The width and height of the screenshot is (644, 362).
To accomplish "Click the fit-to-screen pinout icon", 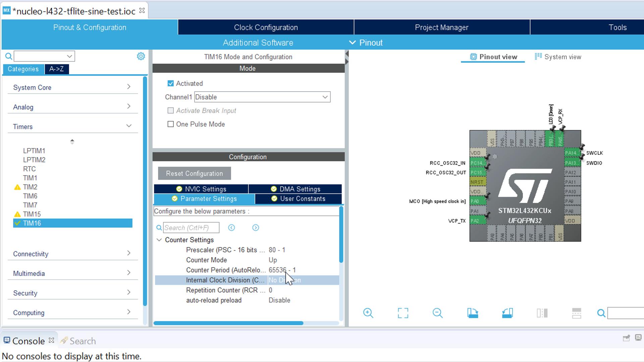I will coord(403,313).
